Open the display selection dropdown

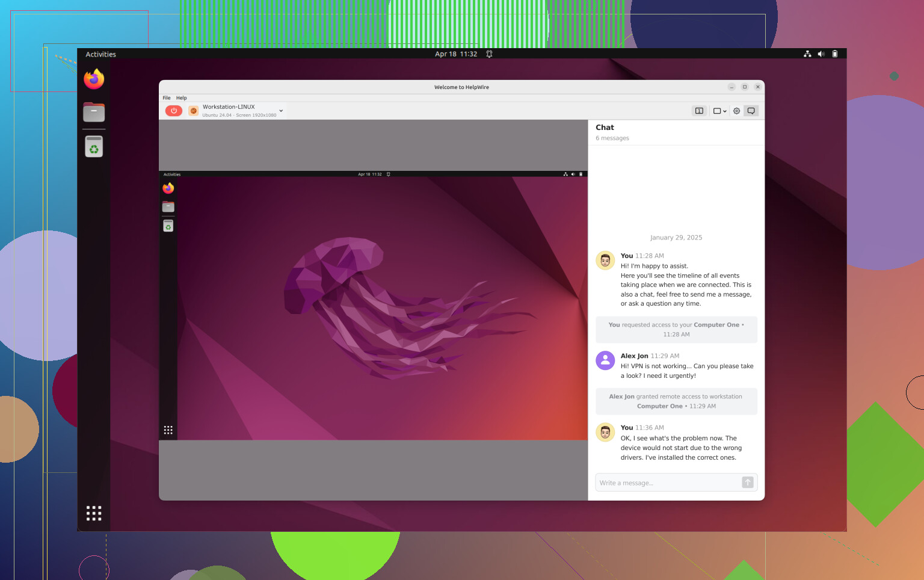(720, 111)
